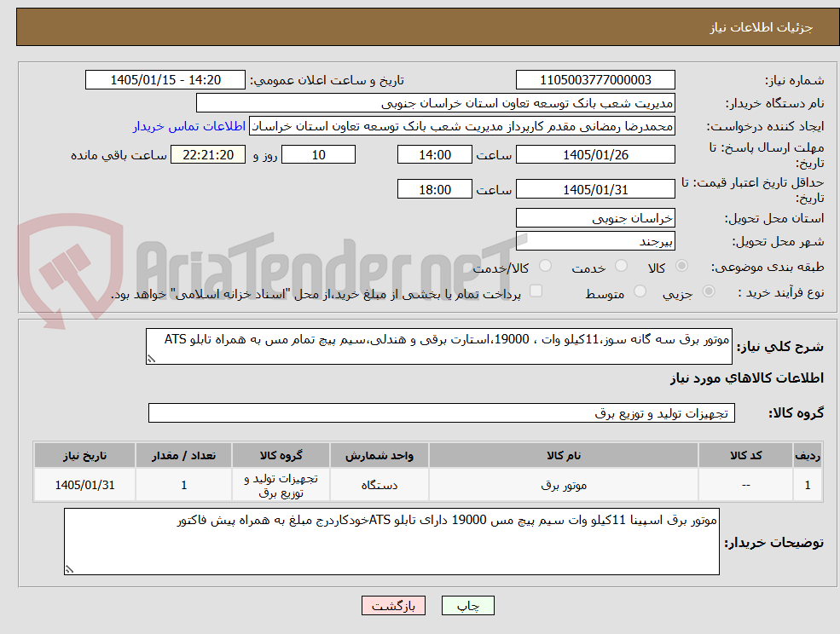Image resolution: width=840 pixels, height=634 pixels.
Task: Click the ردیف column header
Action: click(808, 456)
